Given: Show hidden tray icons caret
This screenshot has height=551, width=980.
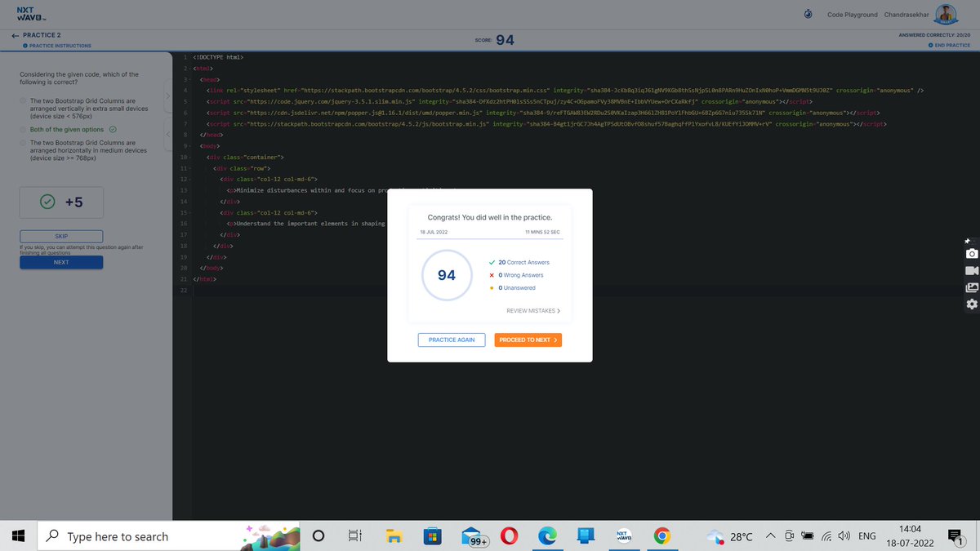Looking at the screenshot, I should click(x=770, y=536).
